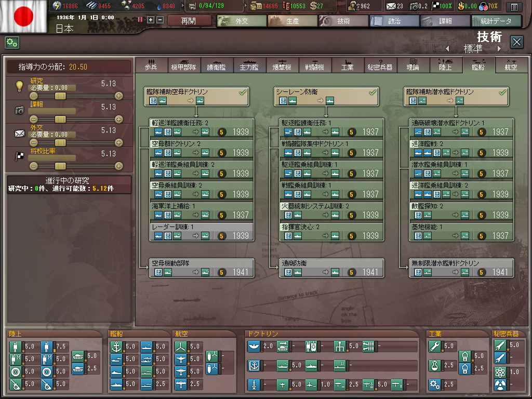Increase 研究 leadership with plus button

119,96
